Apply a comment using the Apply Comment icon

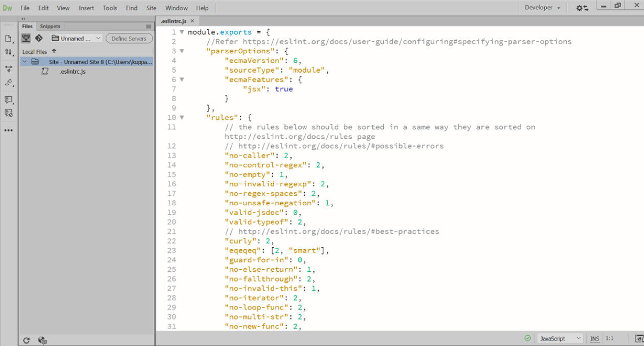(8, 100)
